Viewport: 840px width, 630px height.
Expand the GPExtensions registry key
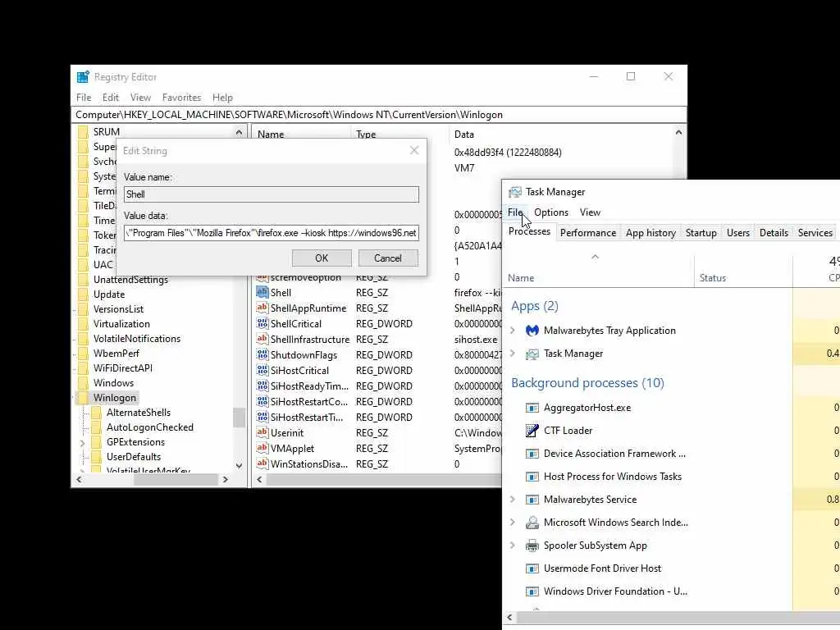(x=82, y=443)
